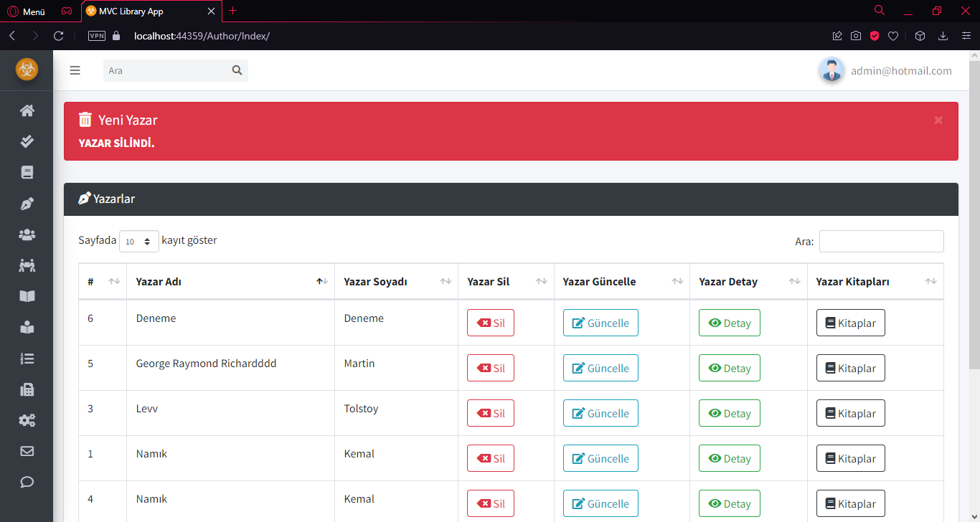Reload the page with the refresh icon
Viewport: 980px width, 522px height.
point(59,36)
